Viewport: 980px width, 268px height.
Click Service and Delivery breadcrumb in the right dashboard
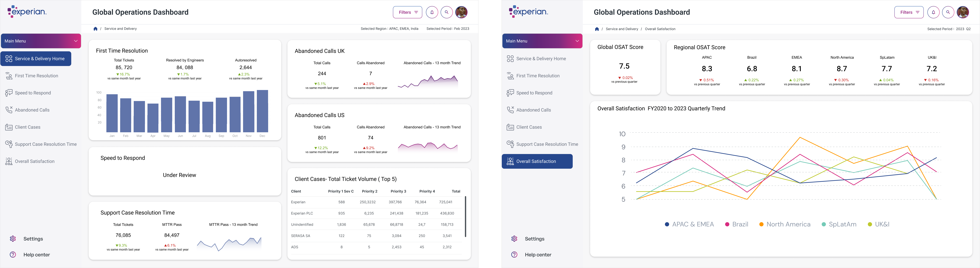coord(622,29)
